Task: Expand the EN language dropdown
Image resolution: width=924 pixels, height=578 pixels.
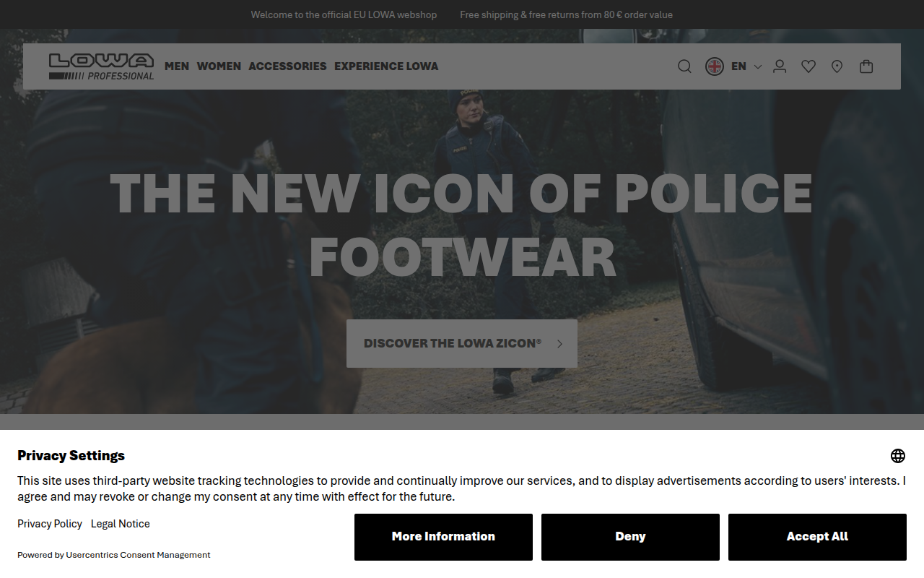Action: coord(746,66)
